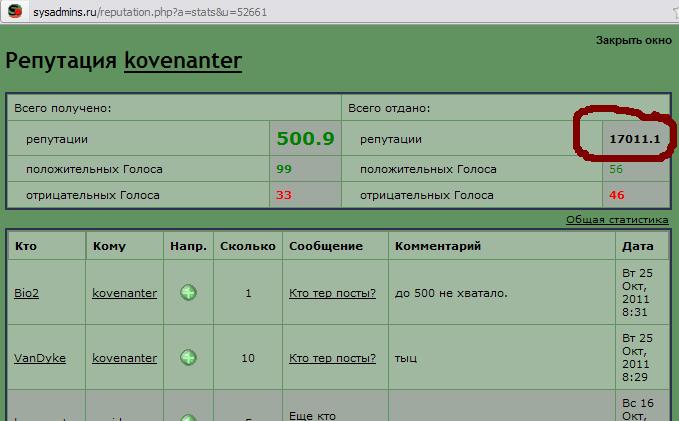Click received negative votes count 33

click(284, 195)
